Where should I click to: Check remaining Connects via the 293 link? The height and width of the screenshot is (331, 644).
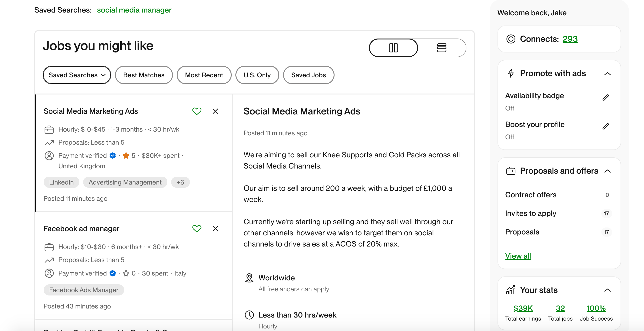pyautogui.click(x=570, y=39)
